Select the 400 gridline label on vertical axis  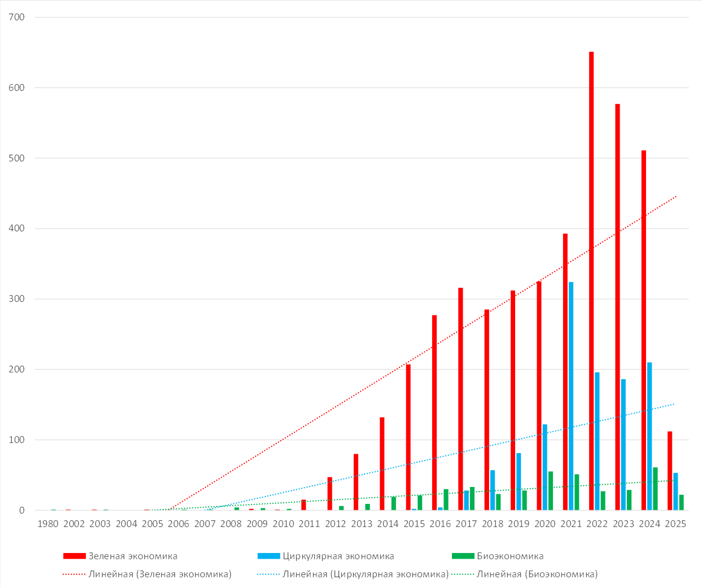point(17,229)
